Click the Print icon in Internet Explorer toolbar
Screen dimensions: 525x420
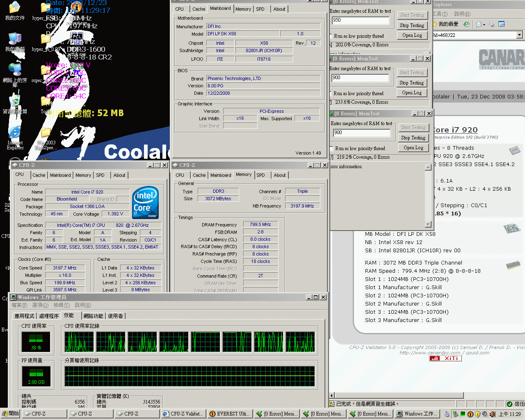491,24
